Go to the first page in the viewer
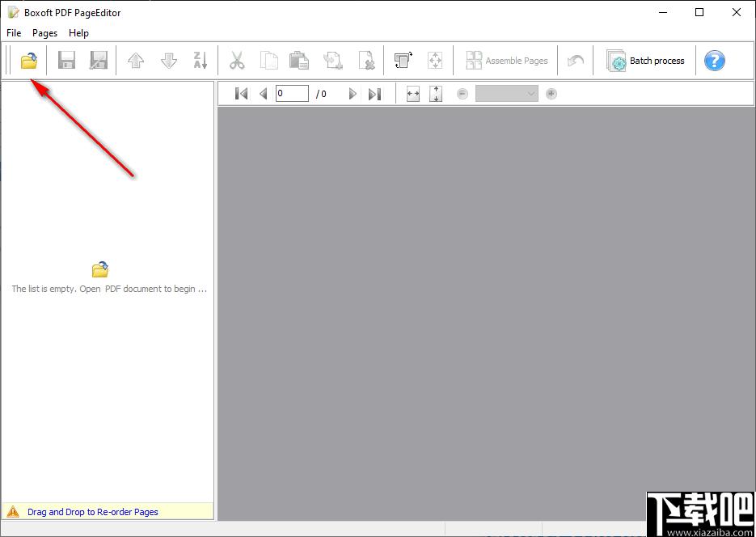The height and width of the screenshot is (537, 756). [x=241, y=94]
